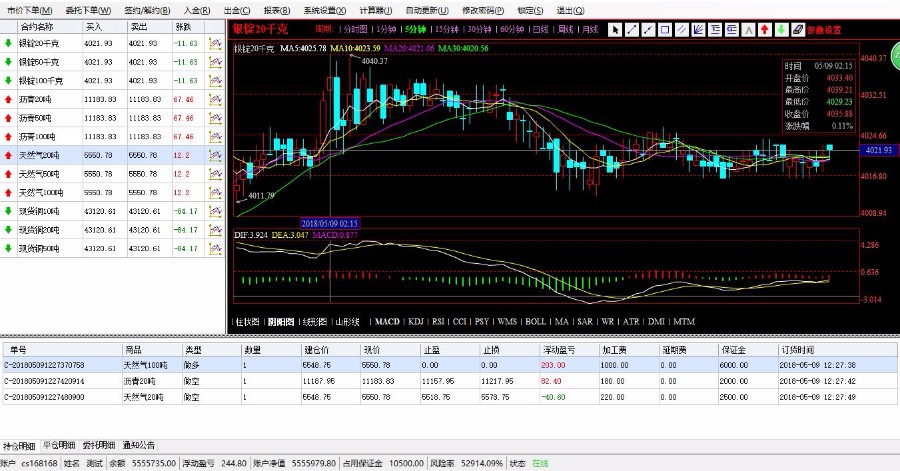This screenshot has width=900, height=471.
Task: Switch chart period to 日线
Action: [x=541, y=29]
